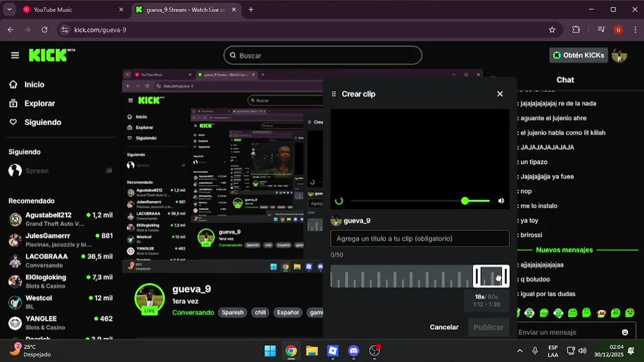Open the media controls icon in Chrome toolbar
This screenshot has height=362, width=644.
[601, 30]
